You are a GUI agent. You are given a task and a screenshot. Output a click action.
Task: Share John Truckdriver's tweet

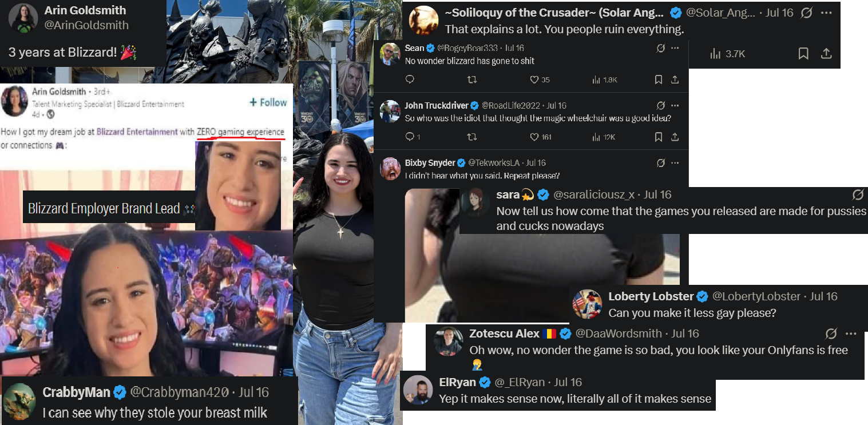click(x=675, y=137)
